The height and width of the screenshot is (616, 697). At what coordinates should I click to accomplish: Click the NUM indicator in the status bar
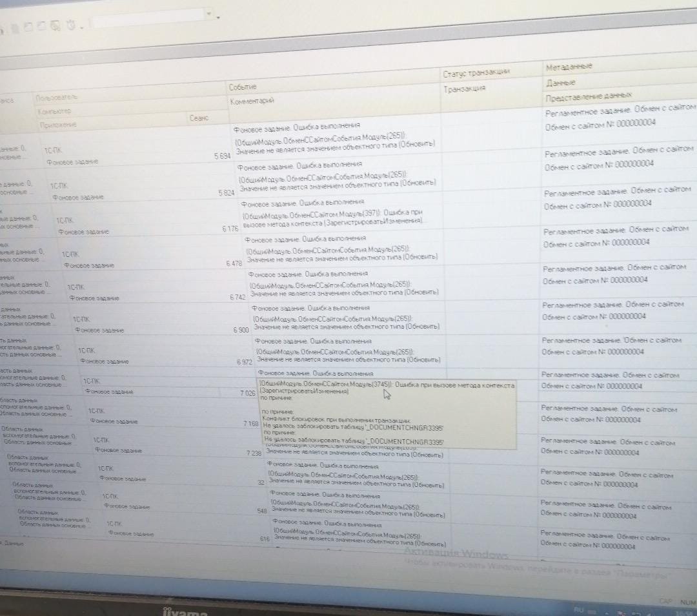[x=688, y=602]
